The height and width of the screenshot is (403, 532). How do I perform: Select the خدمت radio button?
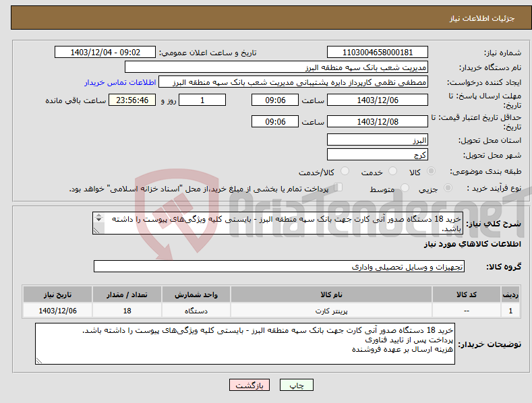tap(392, 171)
